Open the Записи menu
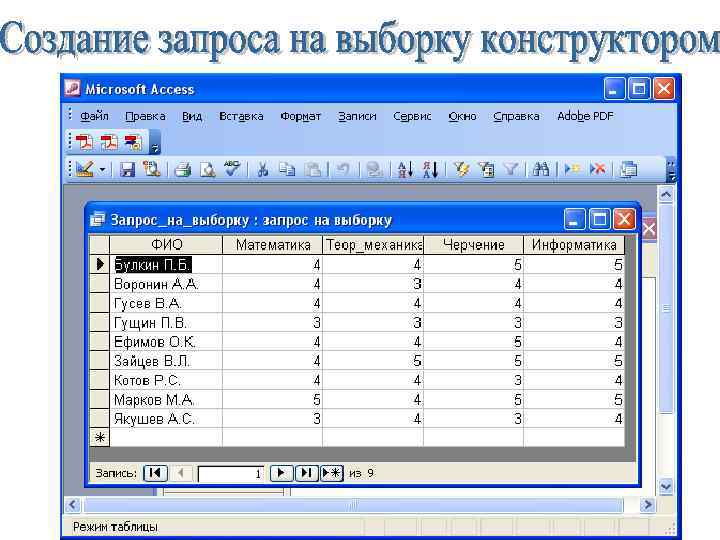 tap(357, 116)
